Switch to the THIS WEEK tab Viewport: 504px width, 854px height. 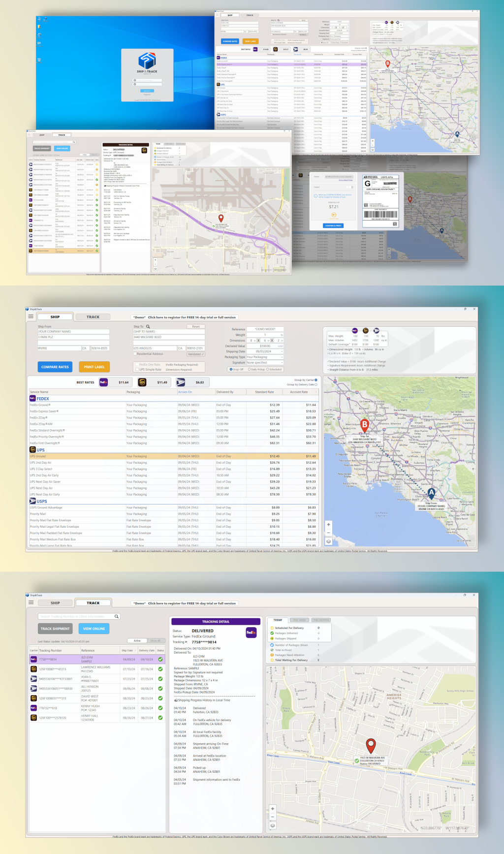[299, 620]
